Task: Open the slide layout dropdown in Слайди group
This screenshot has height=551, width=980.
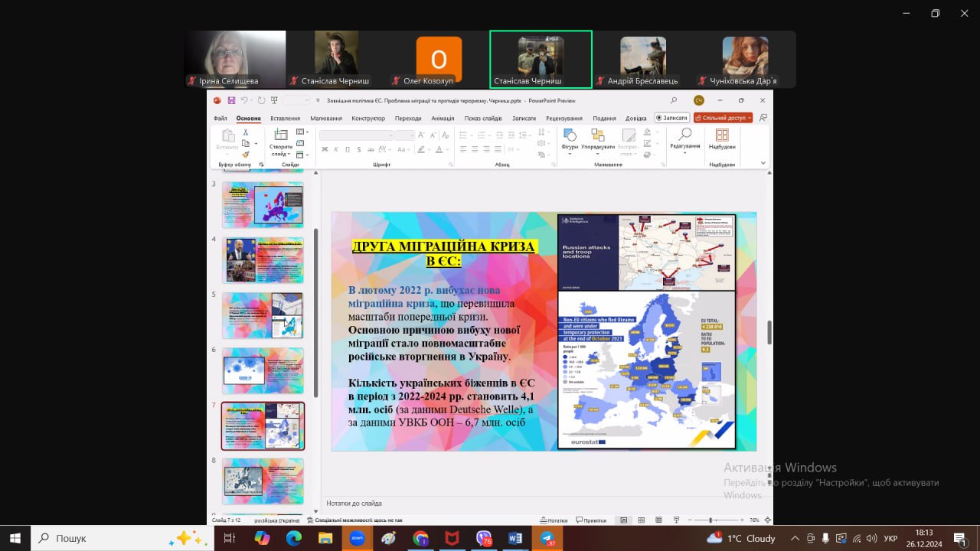Action: coord(302,132)
